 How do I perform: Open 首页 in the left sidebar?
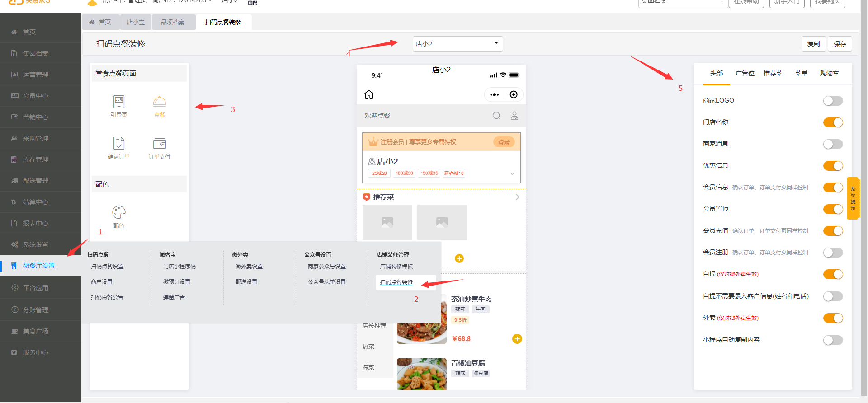(41, 32)
